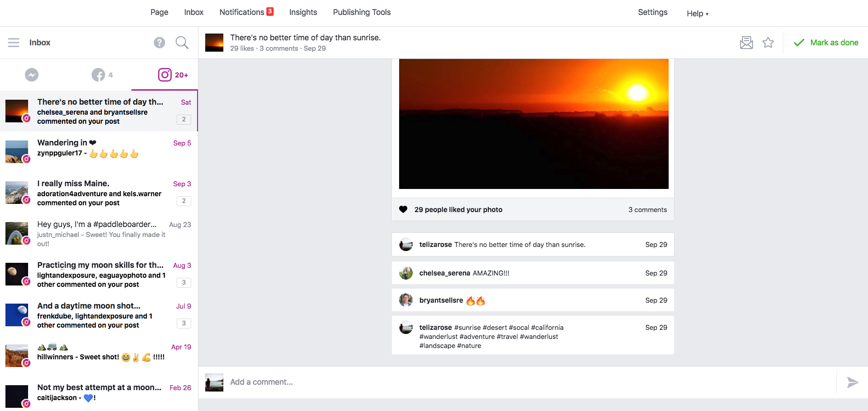Click the heart icon beside 29 people liked
The width and height of the screenshot is (868, 411).
[x=403, y=209]
